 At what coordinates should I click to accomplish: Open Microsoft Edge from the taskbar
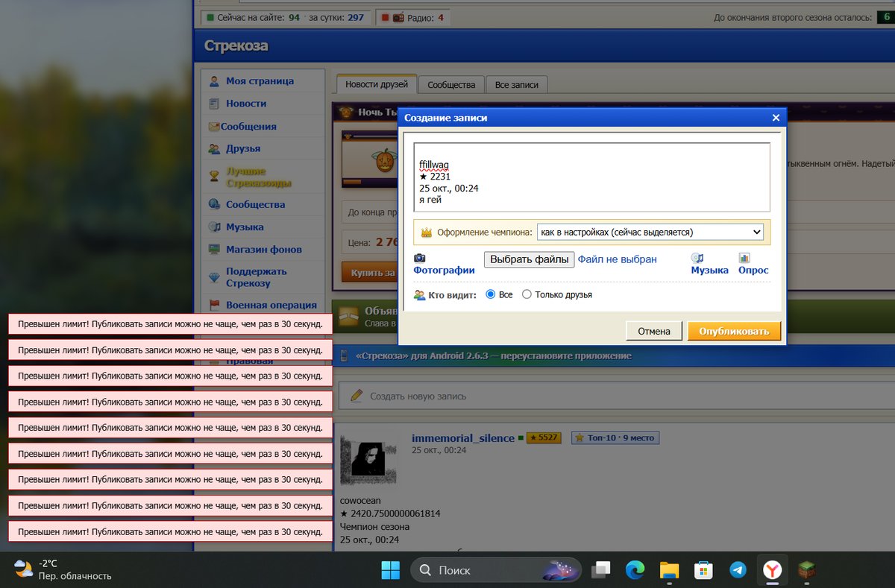click(x=635, y=571)
